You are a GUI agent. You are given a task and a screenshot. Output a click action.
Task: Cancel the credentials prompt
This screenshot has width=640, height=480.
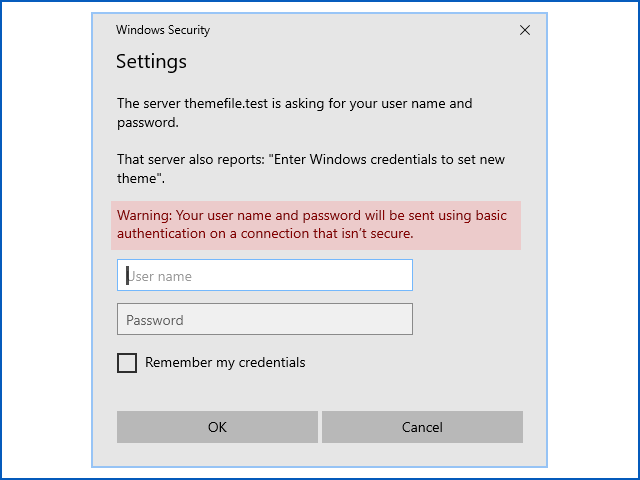[422, 427]
